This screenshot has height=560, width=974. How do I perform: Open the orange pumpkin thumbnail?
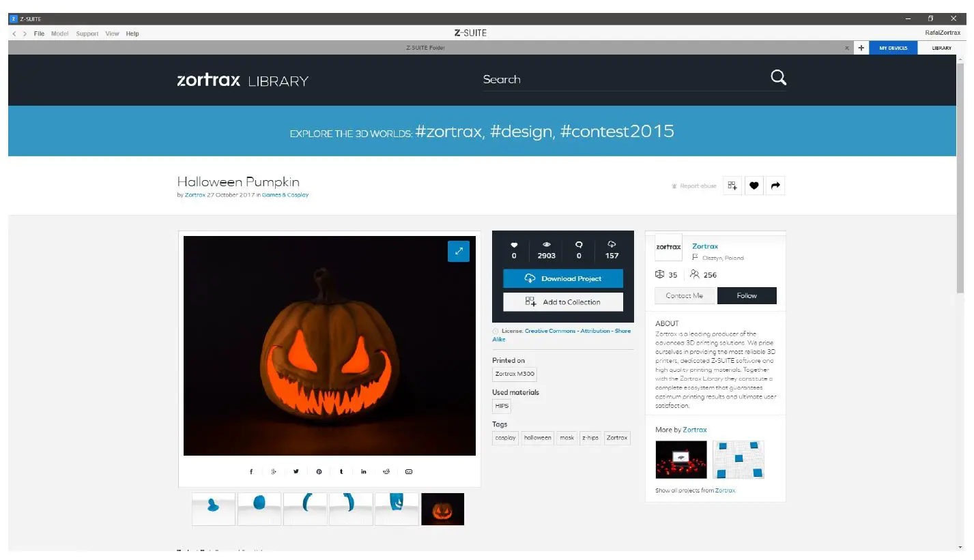[x=442, y=509]
